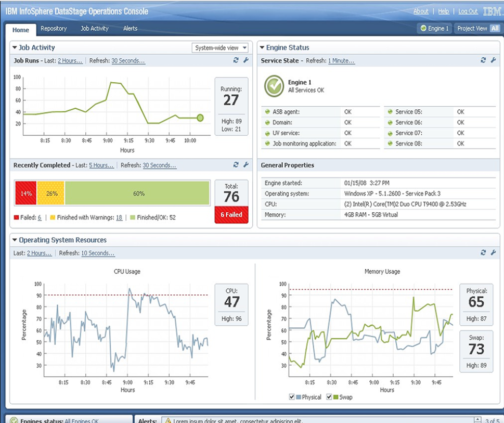Change OS Resources refresh 10 Seconds

[98, 253]
